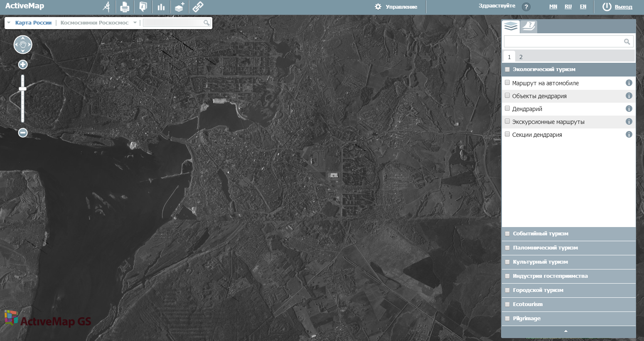Click the zoom level slider handle
Viewport: 644px width, 341px height.
coord(23,89)
